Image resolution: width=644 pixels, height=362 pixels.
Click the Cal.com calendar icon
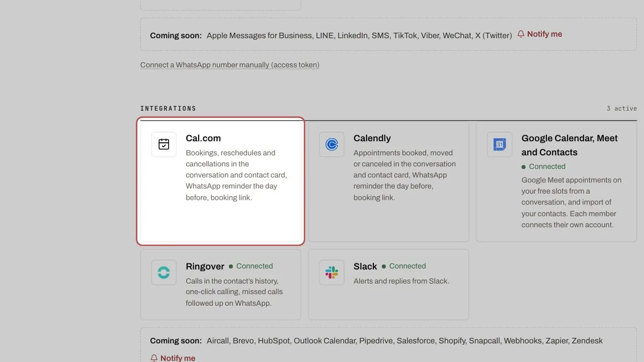[x=164, y=144]
